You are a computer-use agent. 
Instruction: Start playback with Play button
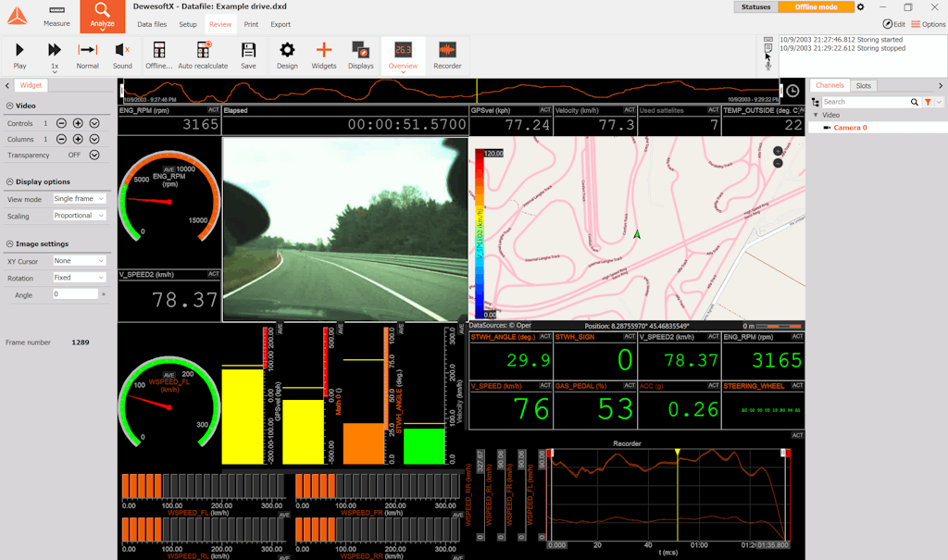point(19,56)
